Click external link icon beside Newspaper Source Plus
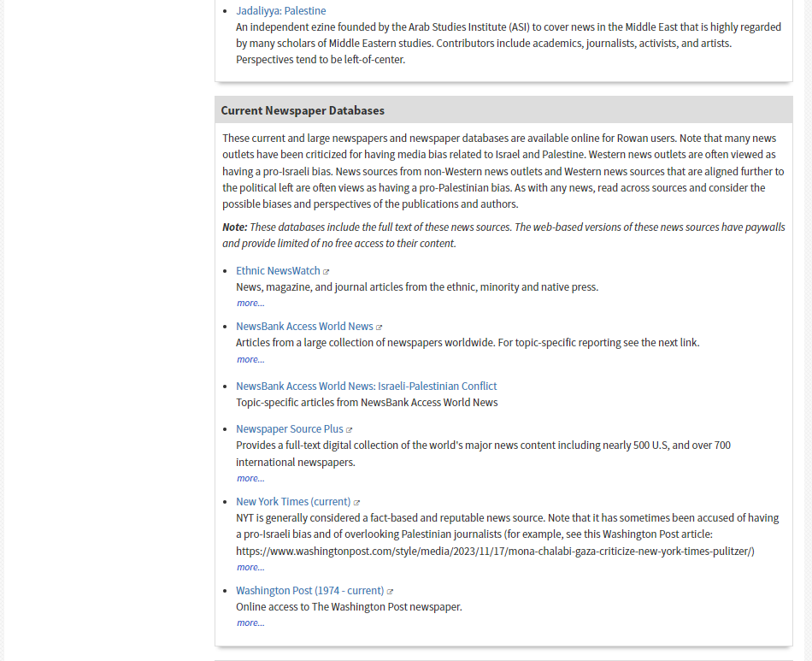This screenshot has height=661, width=812. pyautogui.click(x=349, y=430)
